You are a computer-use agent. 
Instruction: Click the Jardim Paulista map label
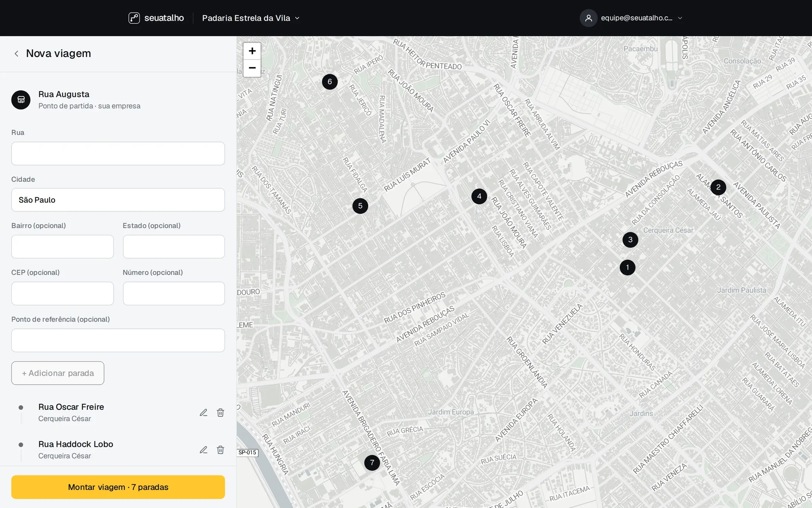742,290
